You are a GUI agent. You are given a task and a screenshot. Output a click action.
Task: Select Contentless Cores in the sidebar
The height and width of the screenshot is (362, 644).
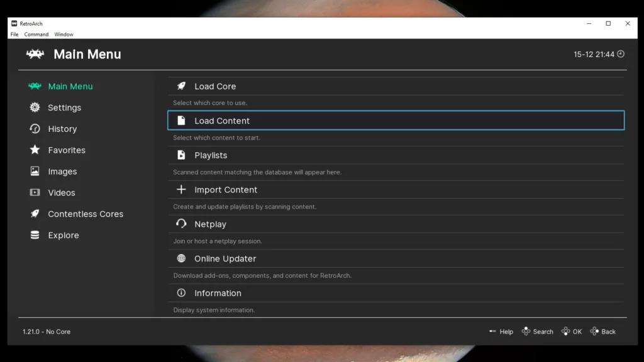coord(85,214)
